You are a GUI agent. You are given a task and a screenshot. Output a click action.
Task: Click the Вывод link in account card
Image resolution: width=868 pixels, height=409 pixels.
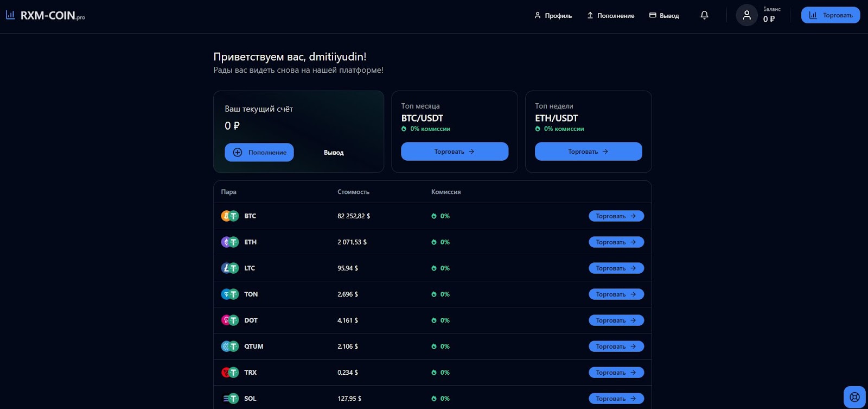tap(334, 153)
